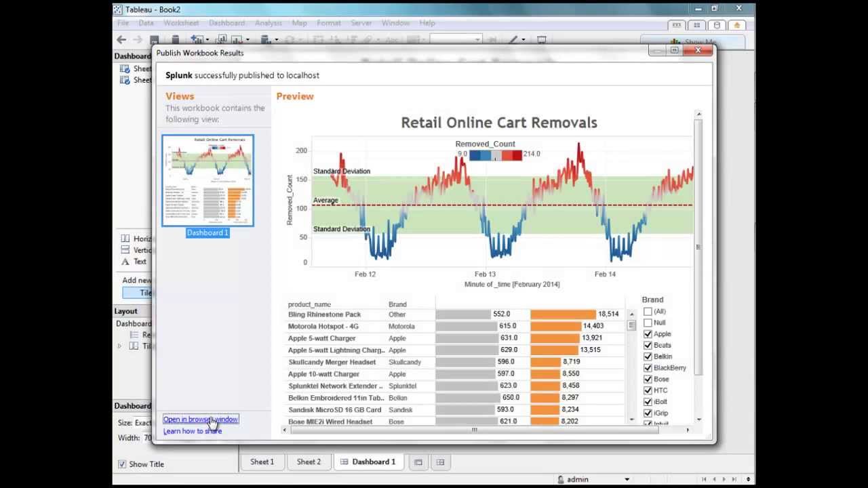Open the blank dropdown box in Tableau toolbar
This screenshot has width=868, height=488.
(x=456, y=40)
